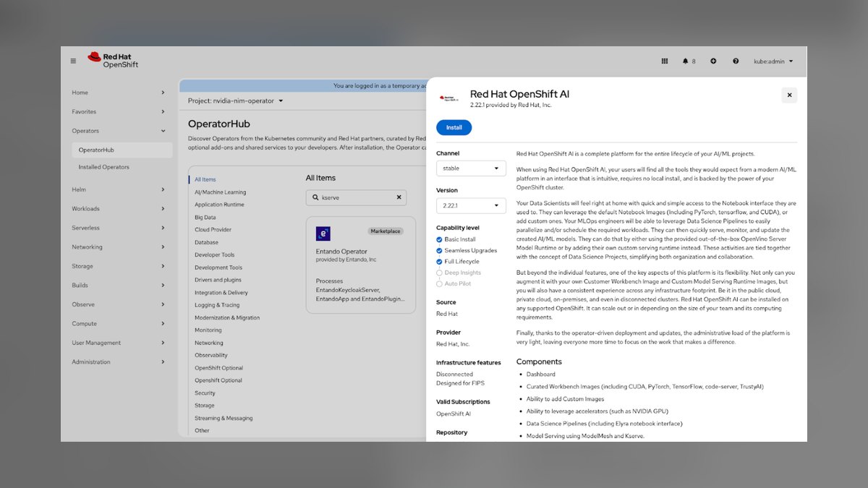Filter by Observability category
The height and width of the screenshot is (488, 868).
(x=211, y=355)
